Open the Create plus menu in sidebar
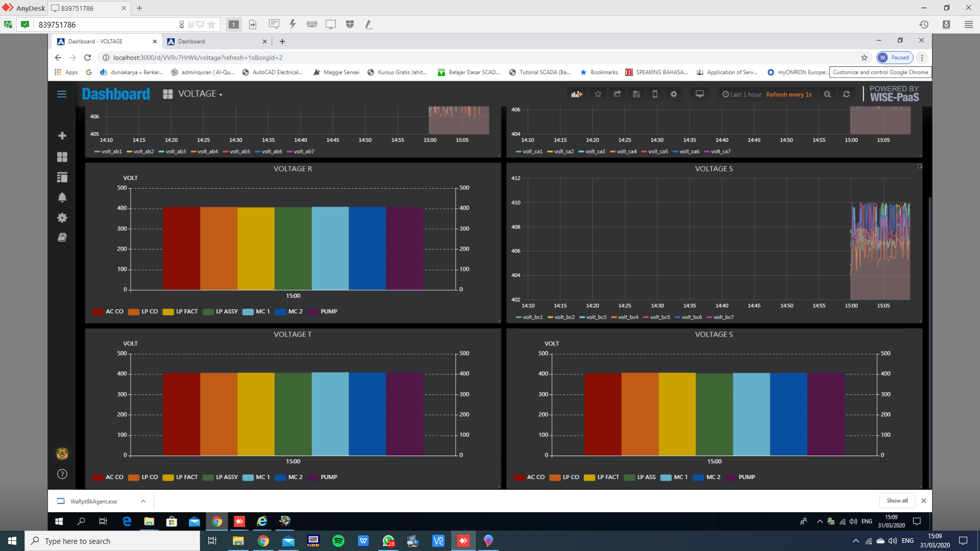 [x=62, y=136]
